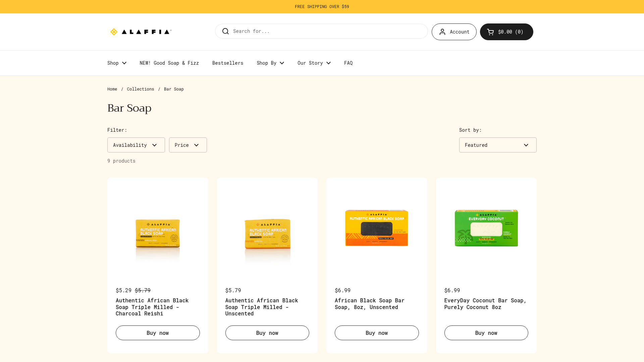Buy now Charcoal Reishi soap
This screenshot has width=644, height=362.
[x=158, y=333]
